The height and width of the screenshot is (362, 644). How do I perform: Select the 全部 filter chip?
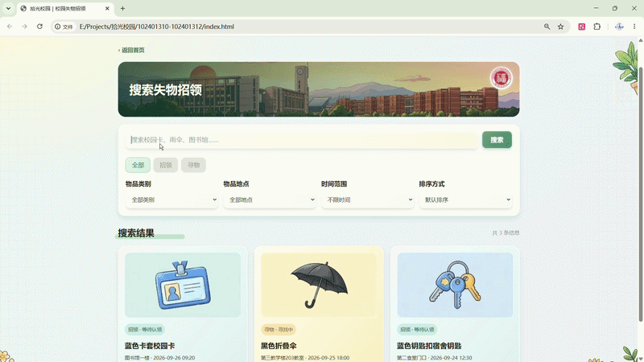[x=138, y=165]
